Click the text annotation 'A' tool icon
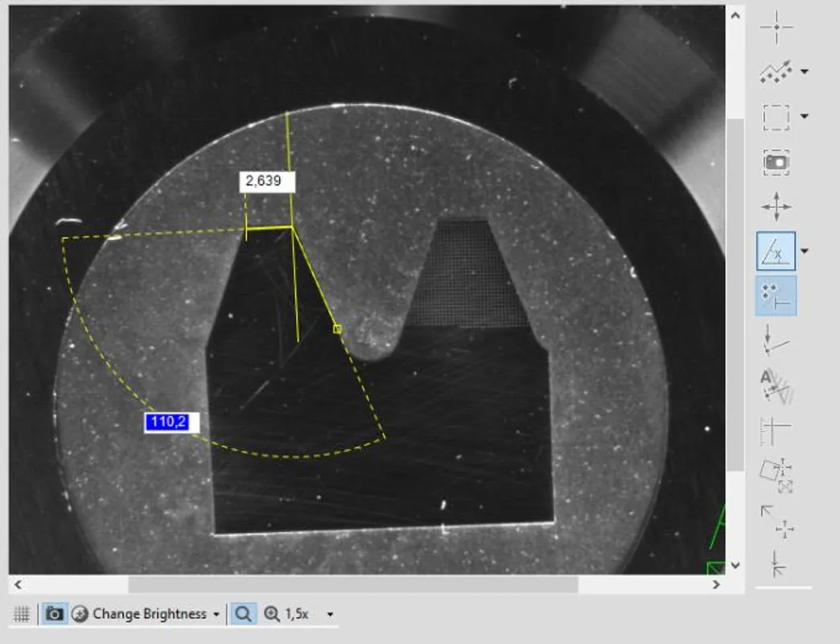840x644 pixels. point(776,386)
